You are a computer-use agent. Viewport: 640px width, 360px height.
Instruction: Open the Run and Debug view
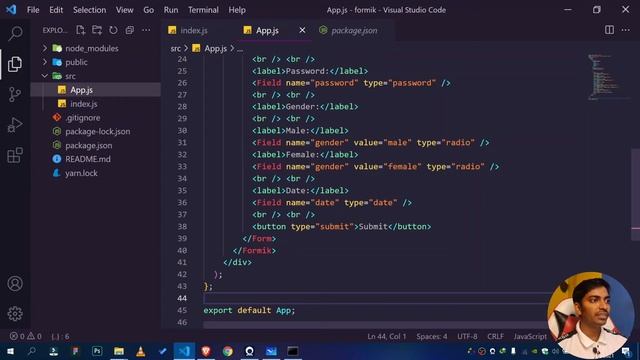tap(15, 125)
